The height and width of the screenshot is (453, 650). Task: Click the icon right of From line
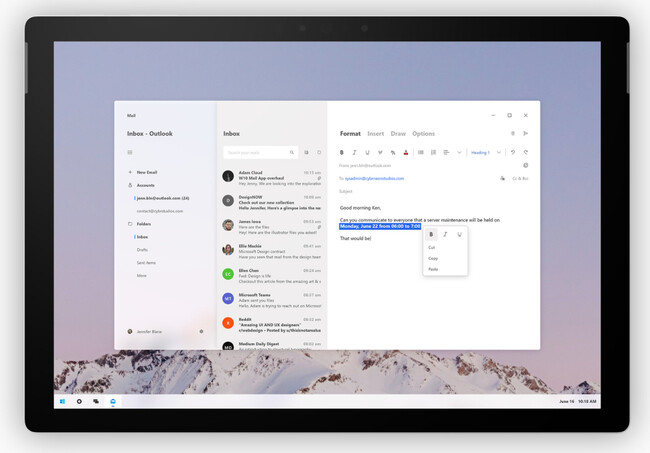pyautogui.click(x=526, y=165)
